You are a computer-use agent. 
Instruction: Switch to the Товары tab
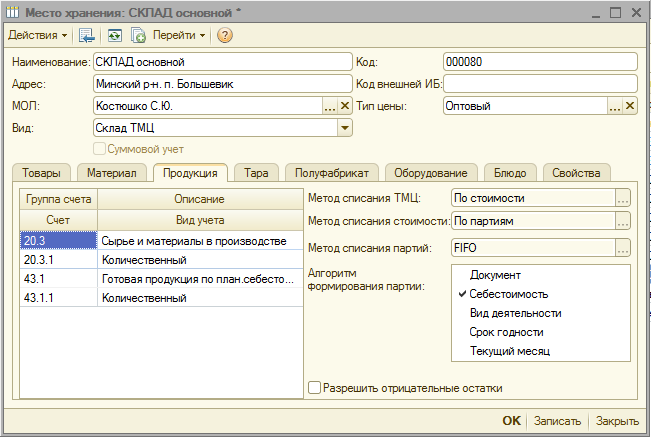[x=40, y=172]
